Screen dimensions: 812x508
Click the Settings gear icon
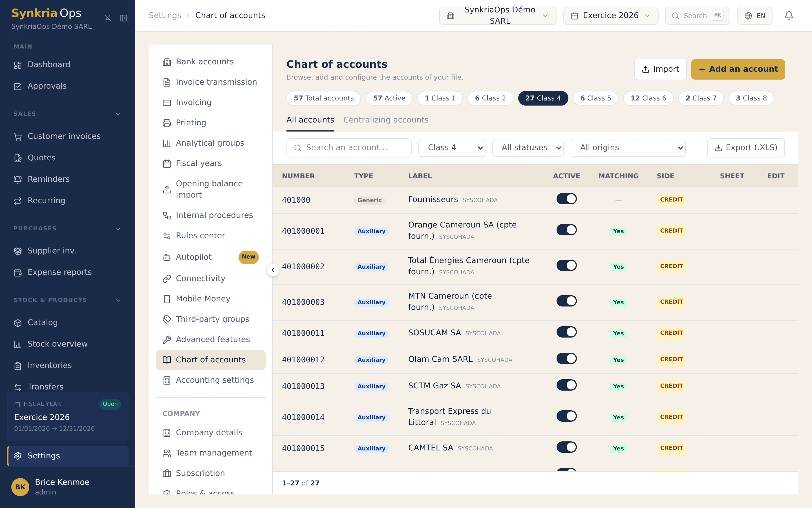pos(18,456)
